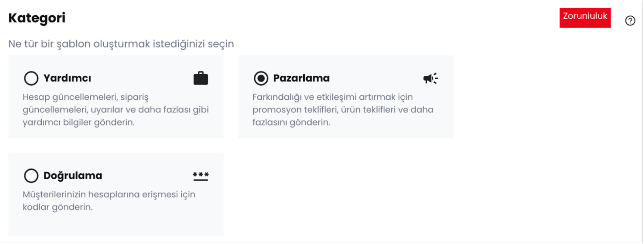Click empty area of the Doğrulama card
644x244 pixels.
(x=116, y=224)
